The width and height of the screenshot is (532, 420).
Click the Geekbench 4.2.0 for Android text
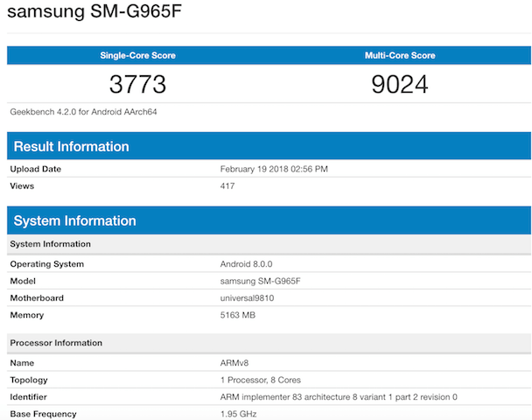tap(83, 112)
